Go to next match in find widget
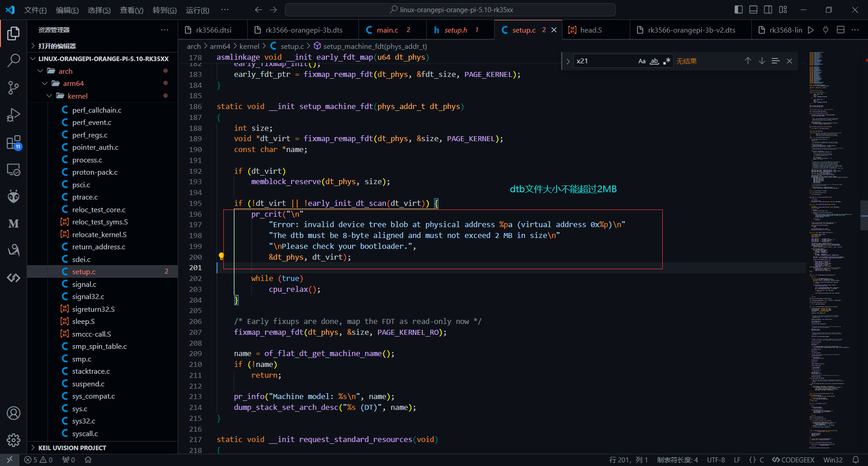The width and height of the screenshot is (868, 466). point(762,61)
